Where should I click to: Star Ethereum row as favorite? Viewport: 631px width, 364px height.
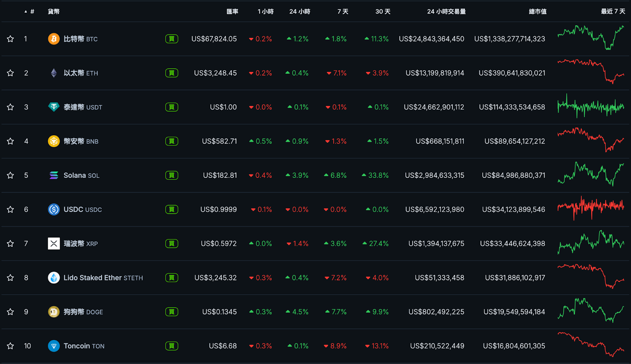pos(10,73)
